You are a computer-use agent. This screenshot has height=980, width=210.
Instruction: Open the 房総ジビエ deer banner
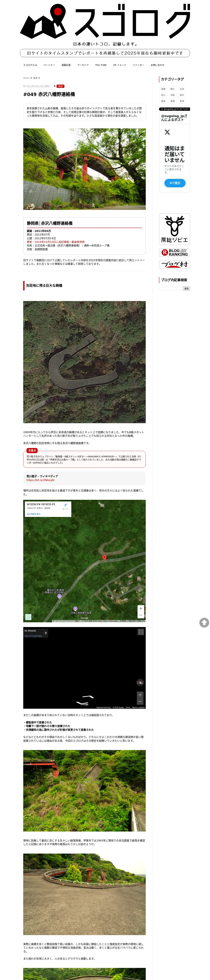[x=175, y=229]
